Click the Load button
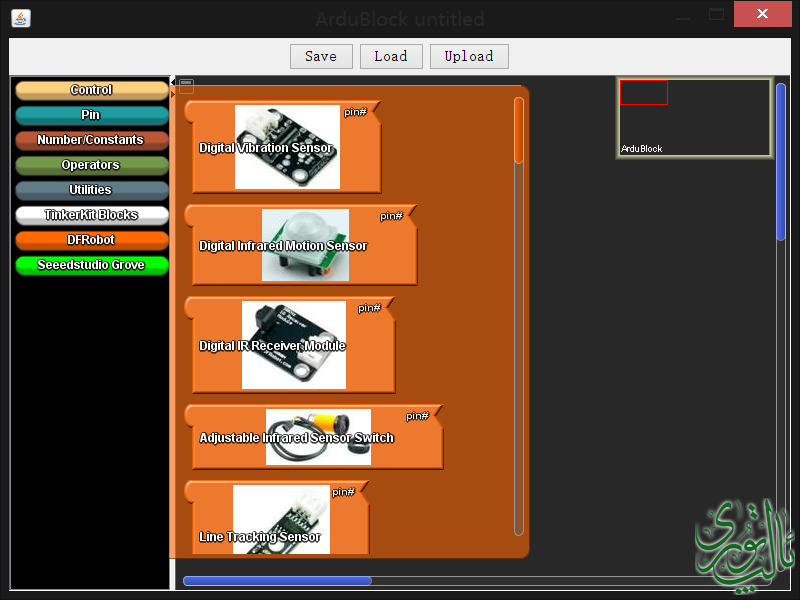 (391, 56)
